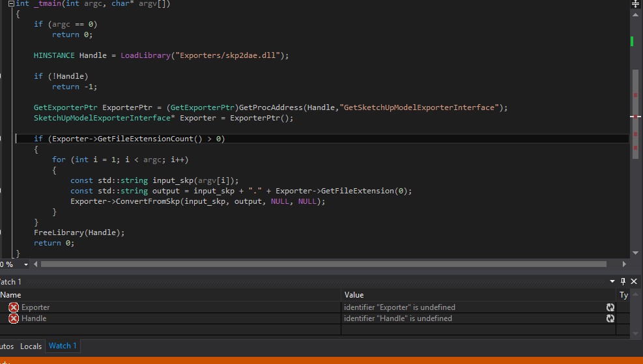Image resolution: width=643 pixels, height=364 pixels.
Task: Select the Watch 1 tab
Action: tap(63, 346)
